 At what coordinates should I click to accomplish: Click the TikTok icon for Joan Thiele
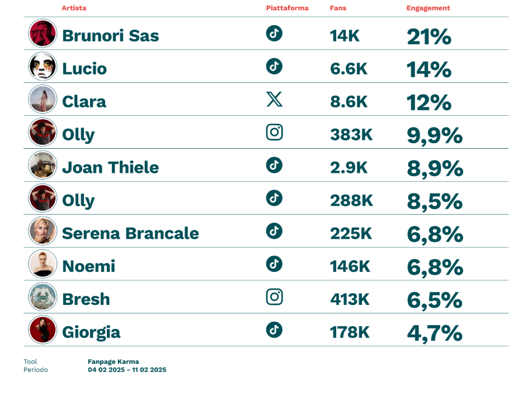pyautogui.click(x=274, y=165)
